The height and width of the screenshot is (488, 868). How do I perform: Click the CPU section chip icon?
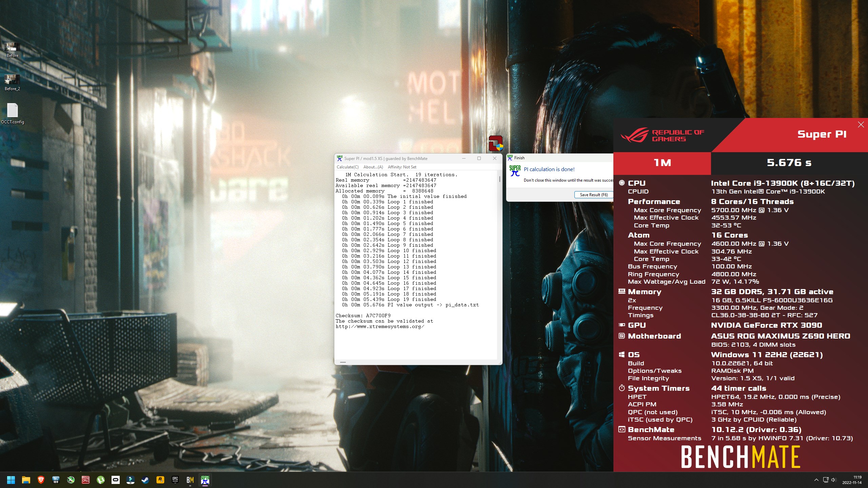point(622,183)
